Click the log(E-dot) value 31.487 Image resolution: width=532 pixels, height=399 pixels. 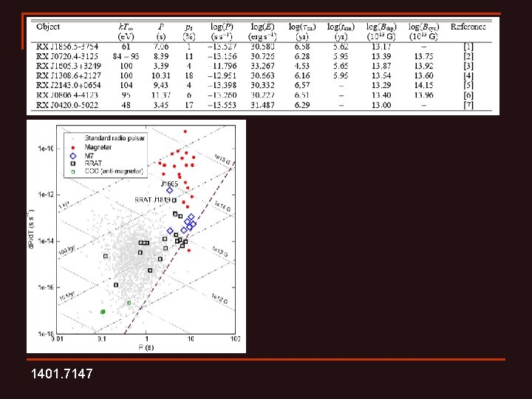[x=262, y=105]
